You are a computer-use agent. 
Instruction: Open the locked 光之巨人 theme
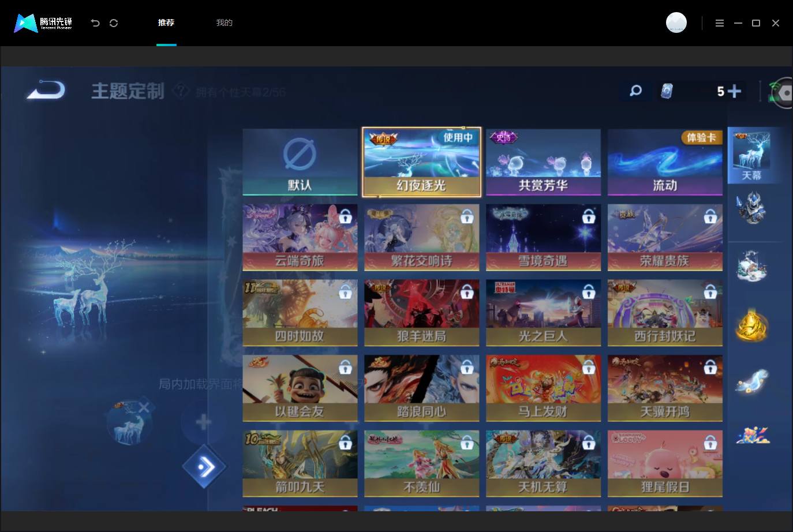pos(543,313)
